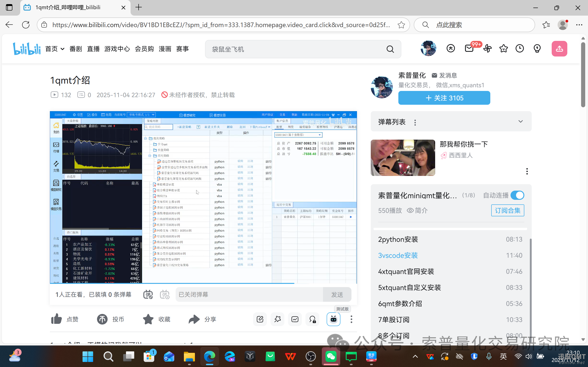Viewport: 588px width, 367px height.
Task: Click the search magnifier in bilibili search bar
Action: (x=390, y=49)
